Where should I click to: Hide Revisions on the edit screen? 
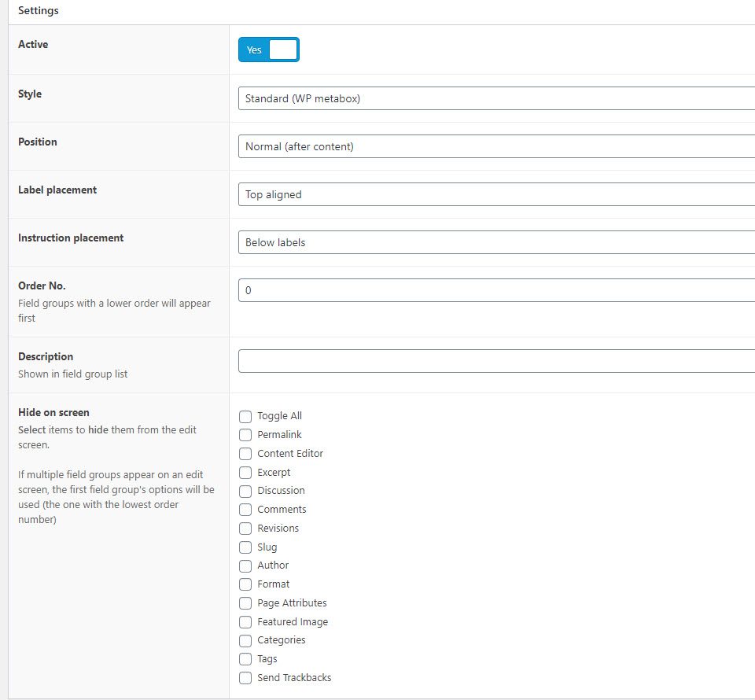[245, 528]
